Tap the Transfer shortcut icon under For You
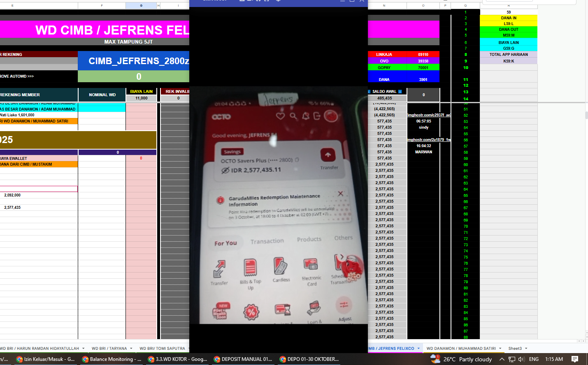This screenshot has width=588, height=365. point(219,269)
